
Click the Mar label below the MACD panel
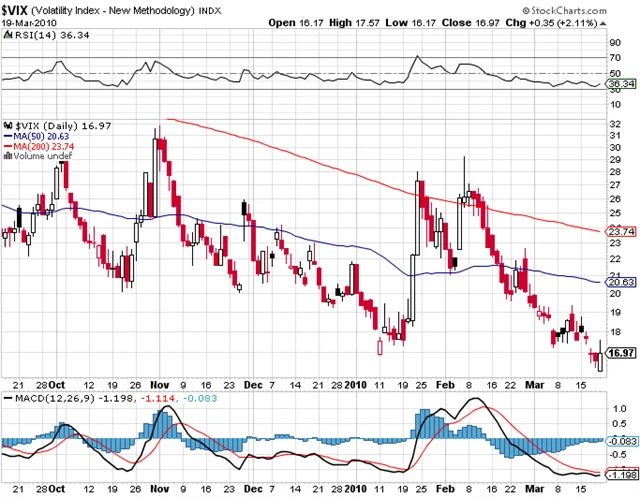coord(534,489)
